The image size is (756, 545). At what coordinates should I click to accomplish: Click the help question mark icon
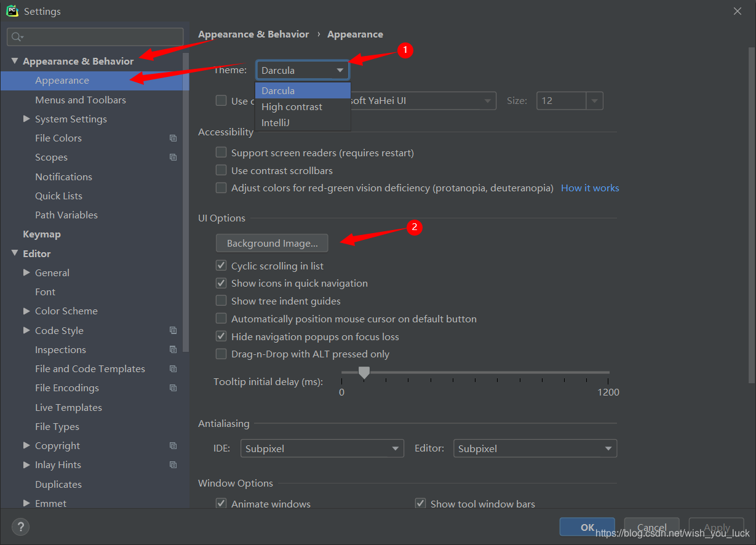[x=20, y=527]
